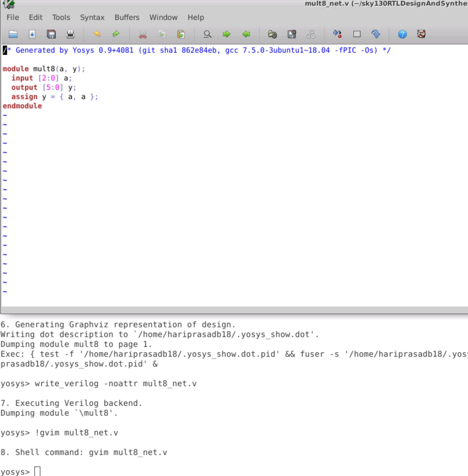Find next match with the green right arrow

pyautogui.click(x=227, y=34)
